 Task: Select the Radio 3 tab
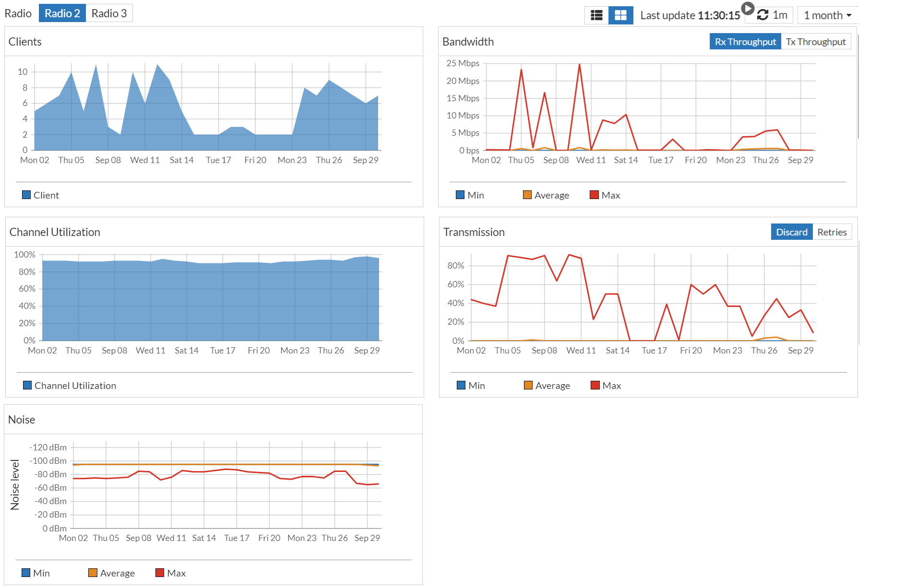click(109, 13)
